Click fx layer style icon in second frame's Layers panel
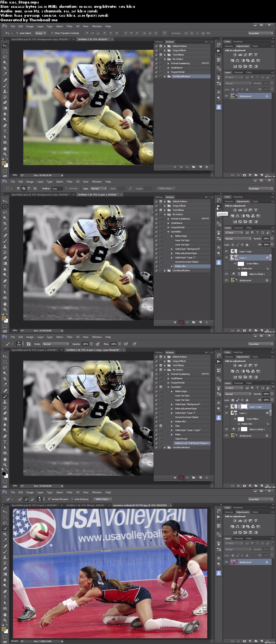 point(238,330)
